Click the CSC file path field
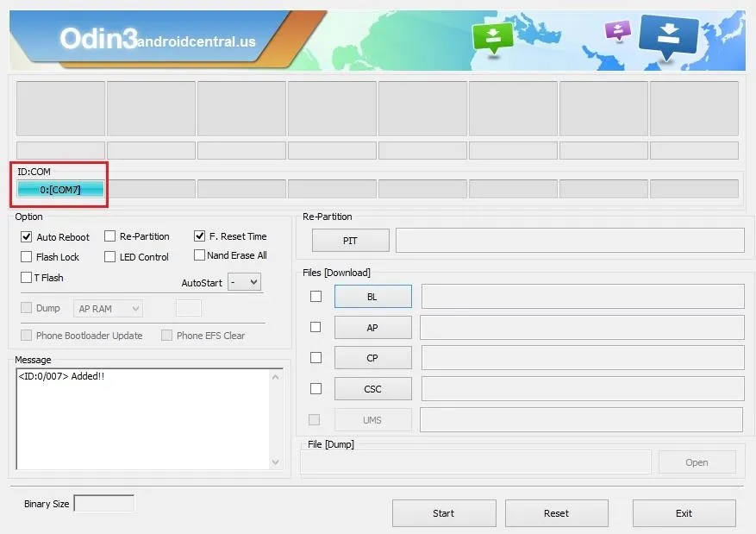Viewport: 756px width, 534px height. (583, 389)
